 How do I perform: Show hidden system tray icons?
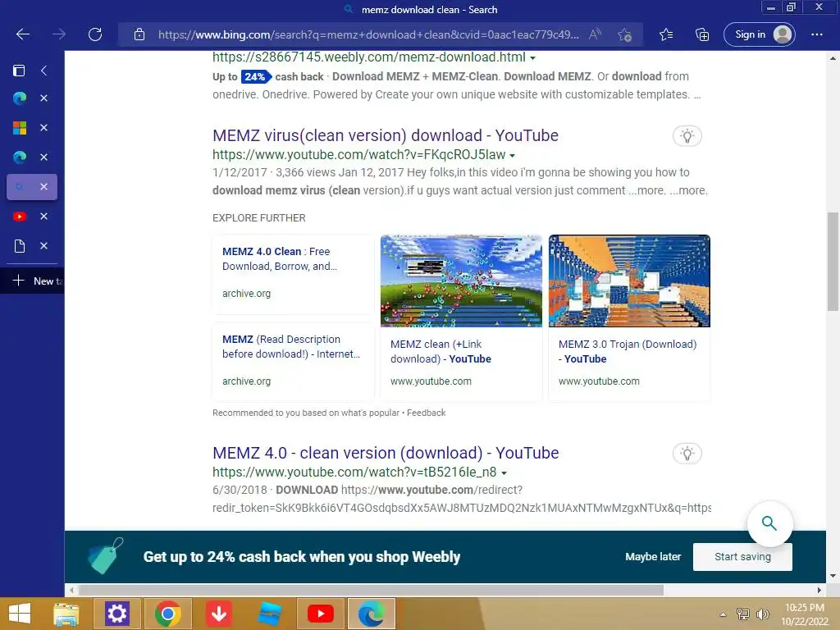723,614
